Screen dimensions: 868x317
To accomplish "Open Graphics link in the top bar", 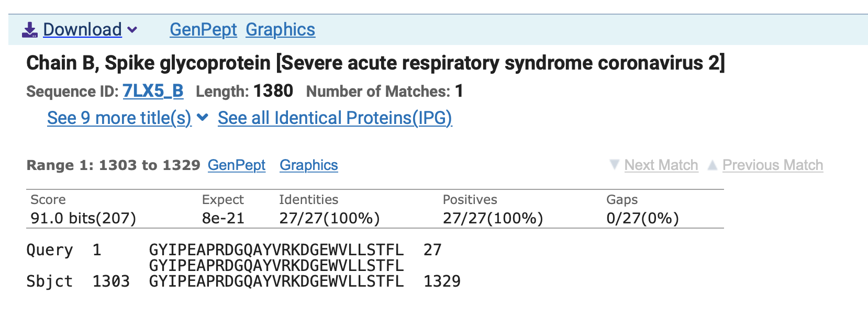I will (280, 30).
